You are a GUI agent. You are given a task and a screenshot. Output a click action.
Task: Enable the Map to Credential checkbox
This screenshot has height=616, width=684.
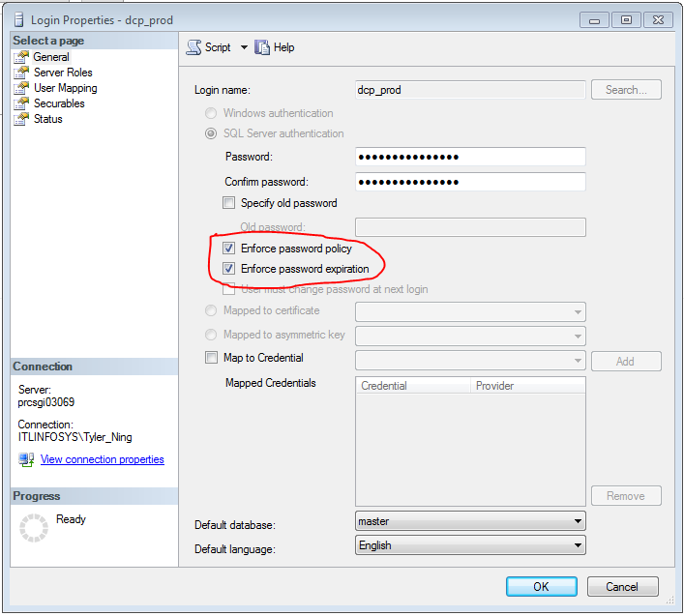212,358
